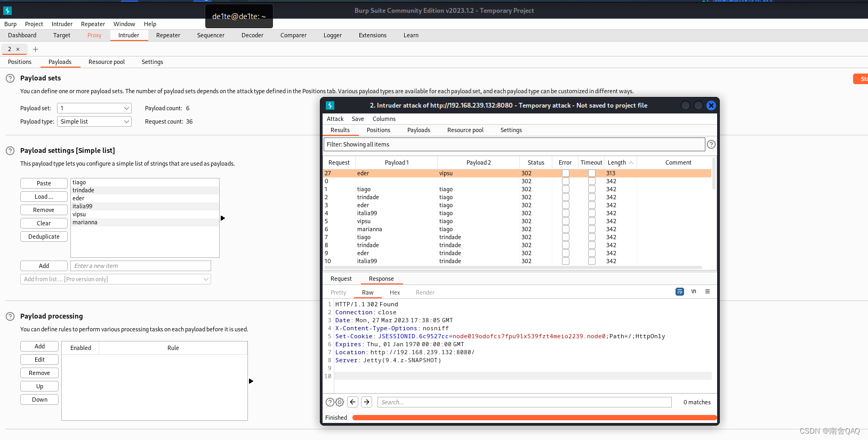Open the Burp menu
Viewport: 868px width, 440px height.
coord(11,24)
